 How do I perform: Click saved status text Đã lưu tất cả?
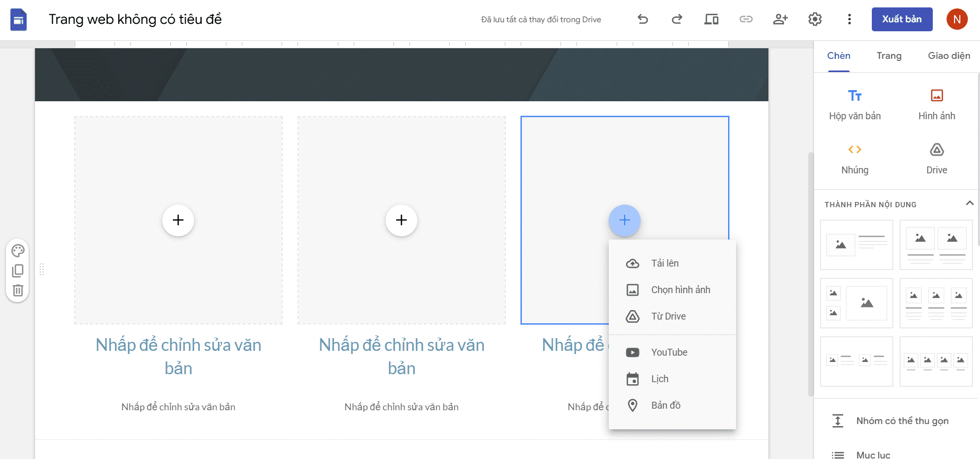pos(541,20)
